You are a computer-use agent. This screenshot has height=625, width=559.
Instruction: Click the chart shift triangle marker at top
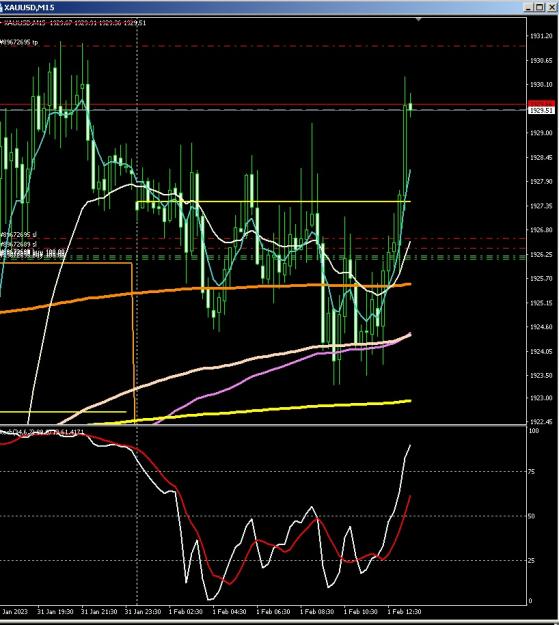click(x=418, y=19)
